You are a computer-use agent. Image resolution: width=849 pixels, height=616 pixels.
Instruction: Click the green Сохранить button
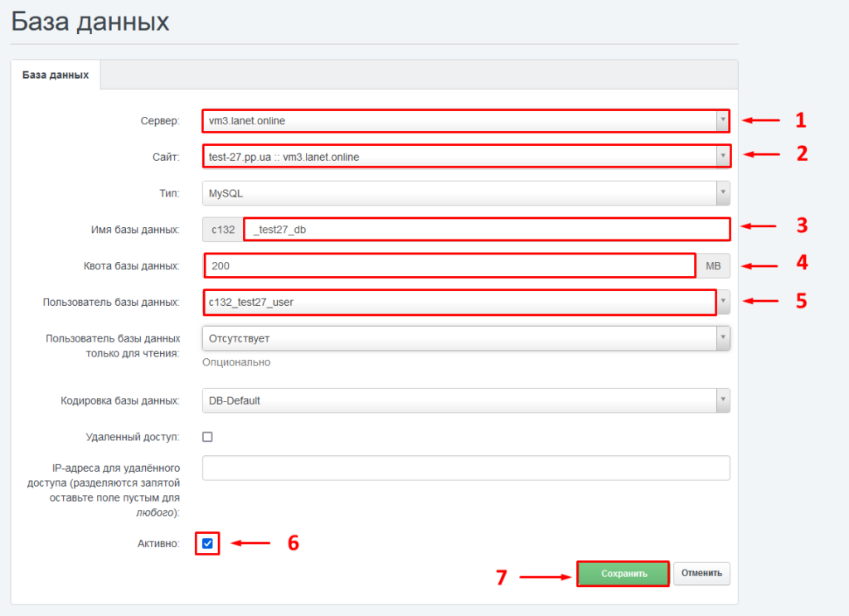pos(623,573)
